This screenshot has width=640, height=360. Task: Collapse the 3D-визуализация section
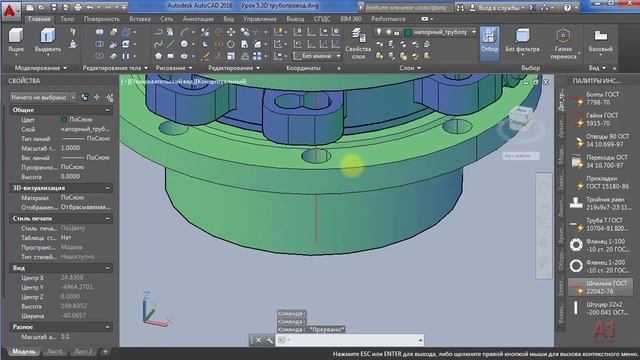tap(107, 188)
